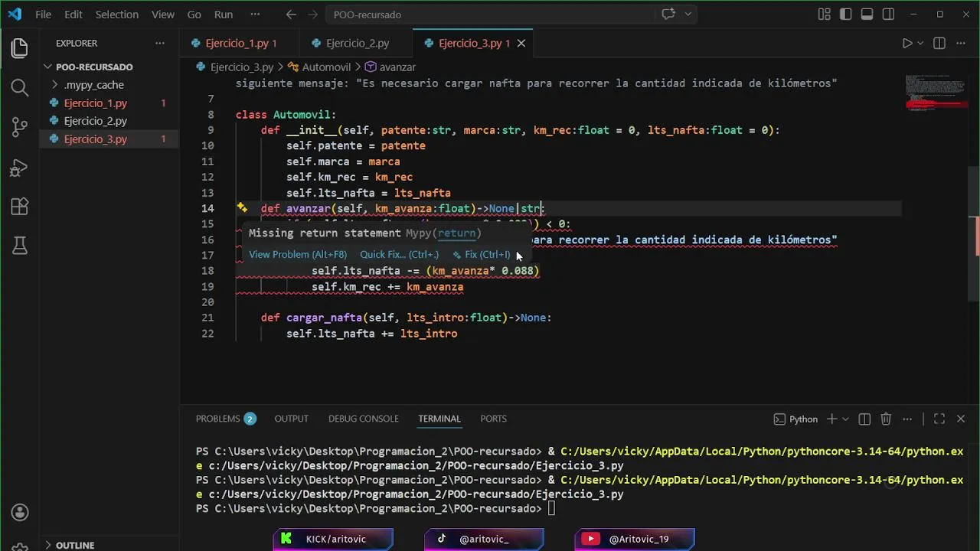Open the Extensions view icon
This screenshot has width=980, height=551.
click(x=20, y=207)
